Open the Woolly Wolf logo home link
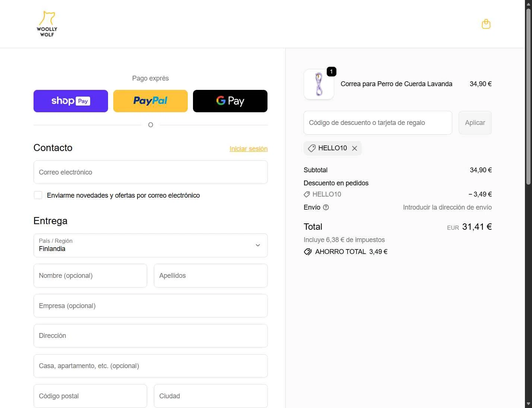This screenshot has width=532, height=408. point(47,24)
